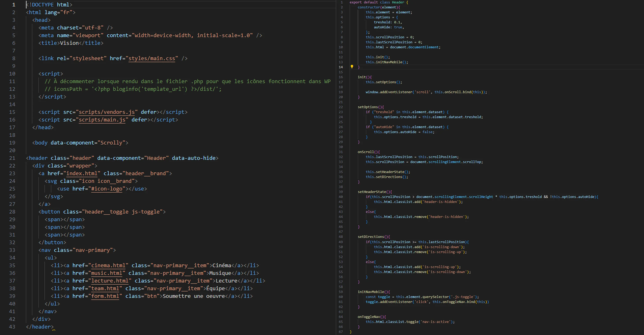
Task: Follow the scripts/vendors.js path link
Action: [x=107, y=112]
